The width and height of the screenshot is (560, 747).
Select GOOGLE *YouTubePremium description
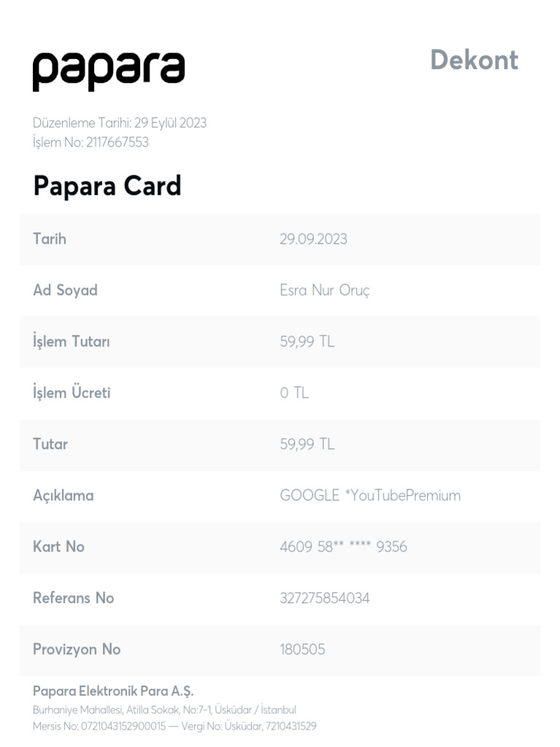370,495
